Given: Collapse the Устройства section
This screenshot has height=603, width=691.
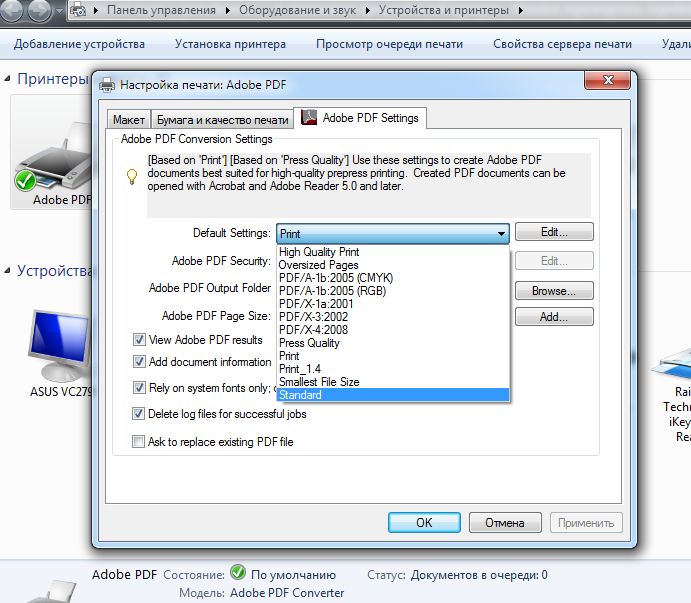Looking at the screenshot, I should (x=7, y=271).
